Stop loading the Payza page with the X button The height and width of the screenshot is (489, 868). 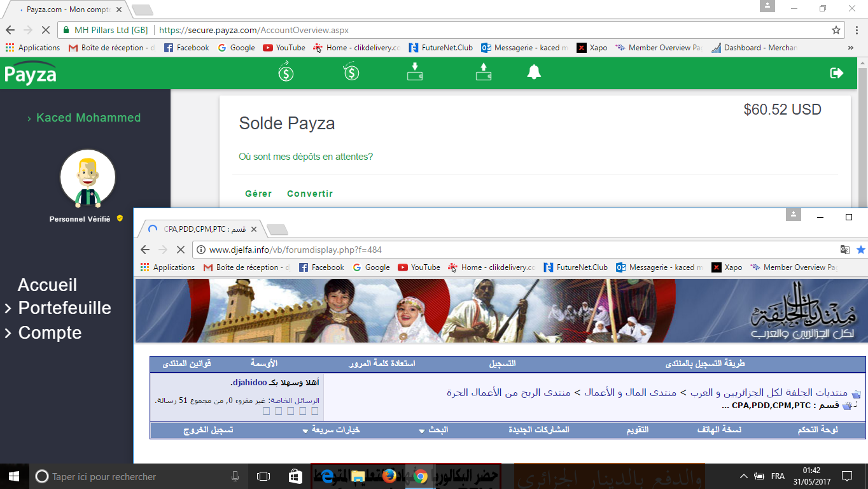[x=46, y=30]
